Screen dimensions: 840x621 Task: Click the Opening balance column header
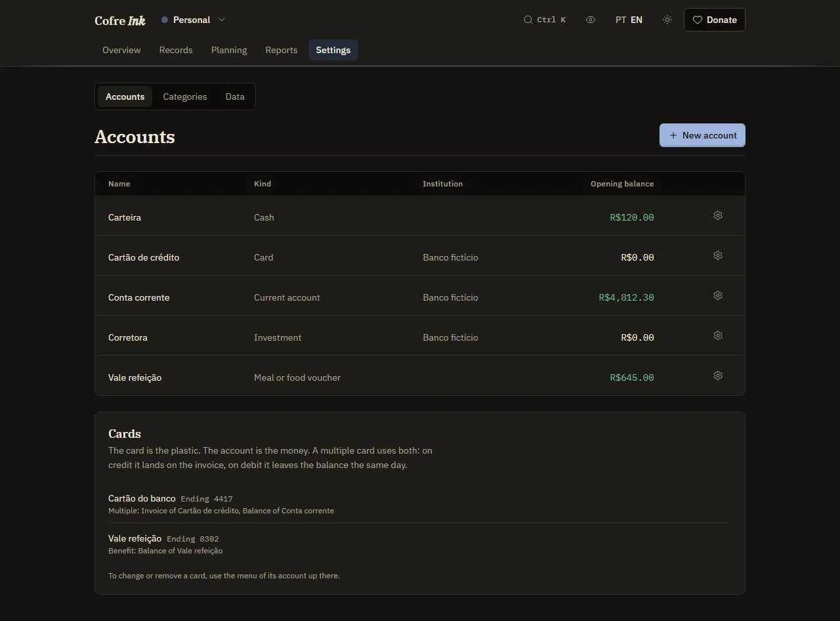tap(622, 184)
